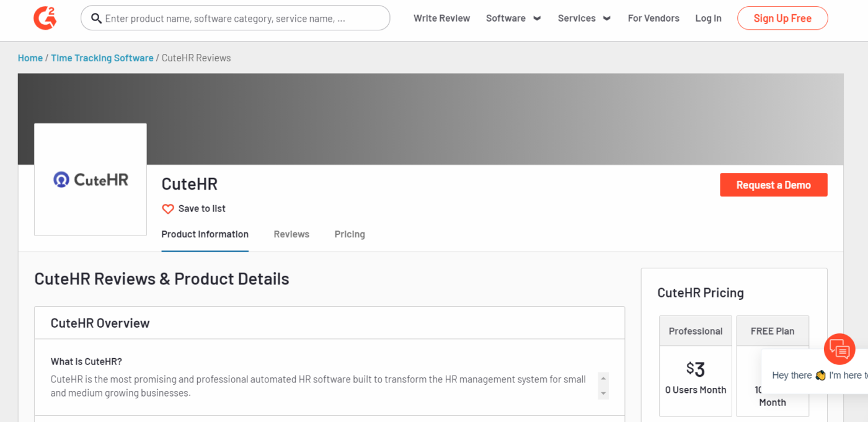Select the Product Information tab

(x=205, y=234)
